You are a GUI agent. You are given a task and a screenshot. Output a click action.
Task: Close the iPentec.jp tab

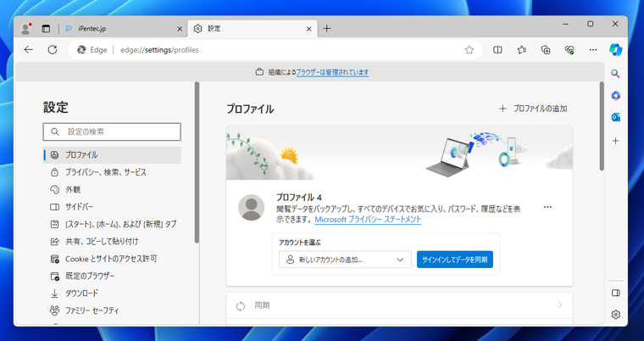tap(179, 29)
